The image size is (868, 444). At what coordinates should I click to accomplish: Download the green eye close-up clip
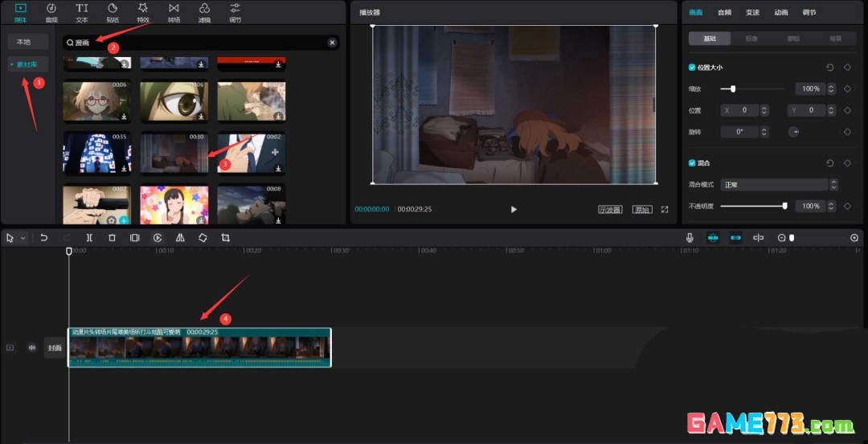click(202, 117)
